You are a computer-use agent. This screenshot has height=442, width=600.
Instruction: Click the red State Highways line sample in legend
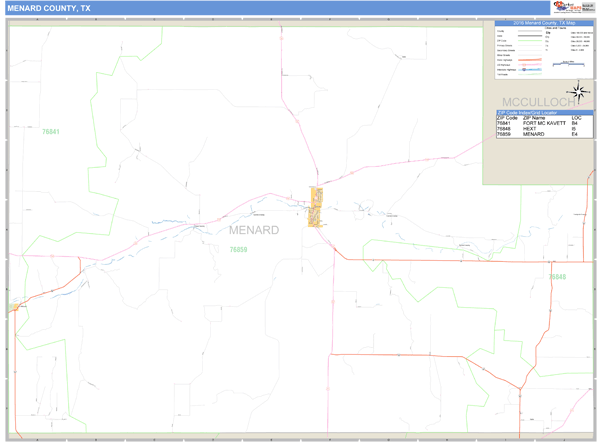[530, 60]
